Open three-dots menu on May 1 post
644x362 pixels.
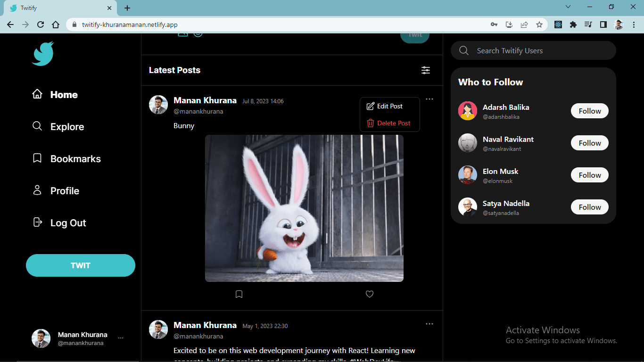coord(429,324)
